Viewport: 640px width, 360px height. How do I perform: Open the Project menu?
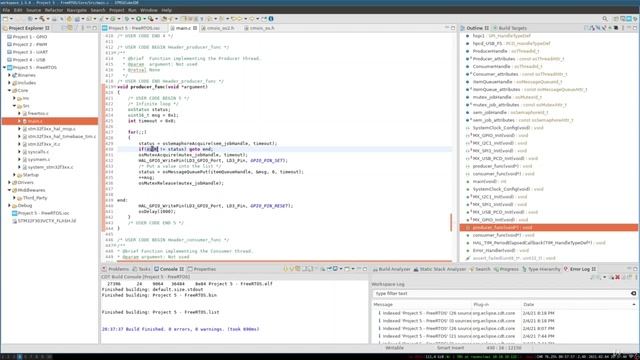coord(116,10)
